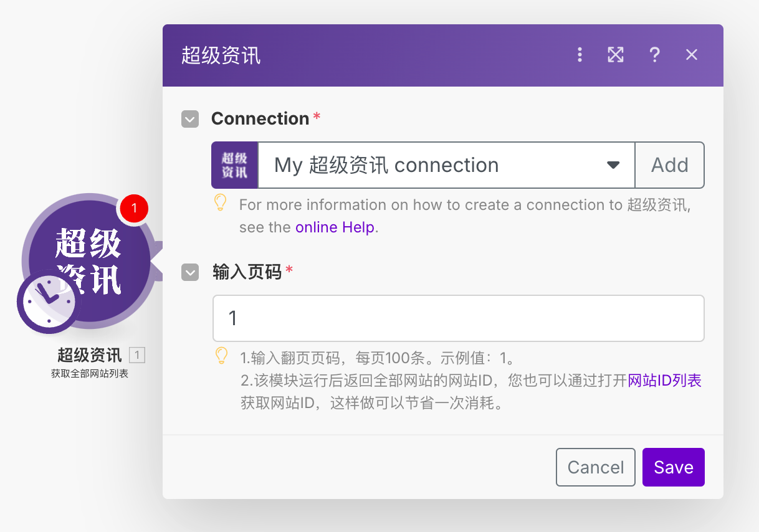
Task: Close the 超级资讯 settings dialog
Action: 692,55
